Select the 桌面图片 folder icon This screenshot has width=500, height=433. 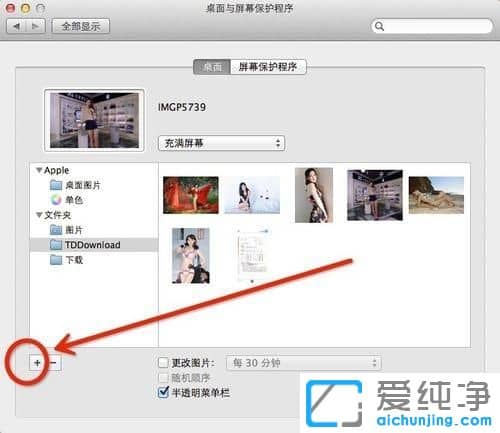pos(56,185)
